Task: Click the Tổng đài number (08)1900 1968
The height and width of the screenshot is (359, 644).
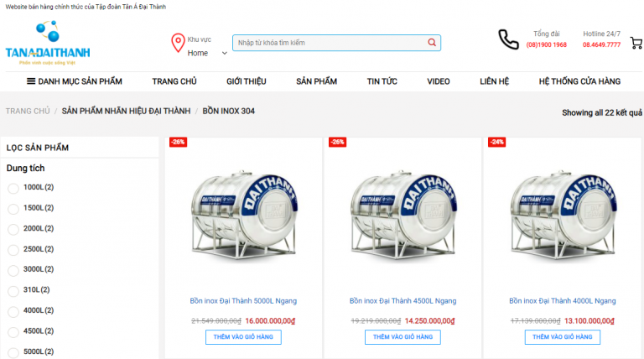Action: pos(546,44)
